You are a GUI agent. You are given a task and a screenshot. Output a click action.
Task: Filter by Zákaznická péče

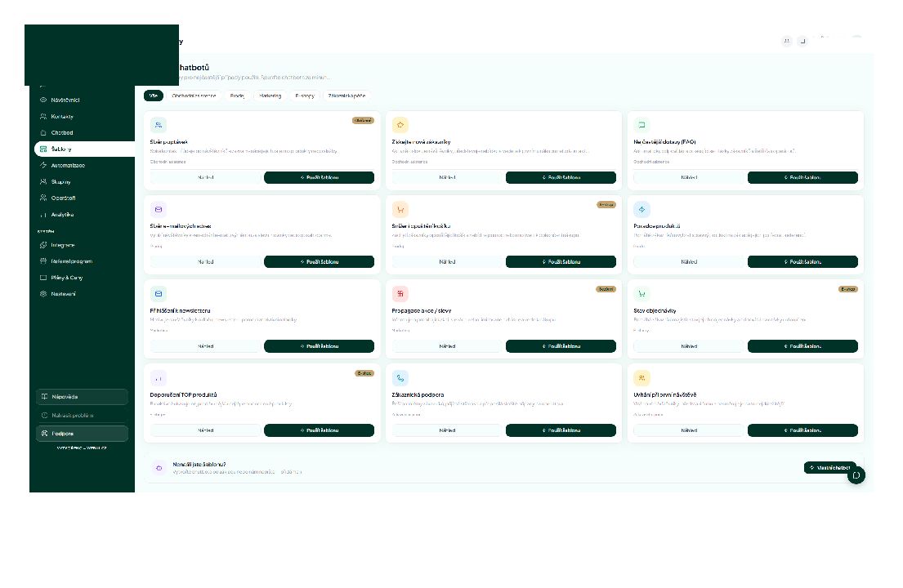[346, 96]
